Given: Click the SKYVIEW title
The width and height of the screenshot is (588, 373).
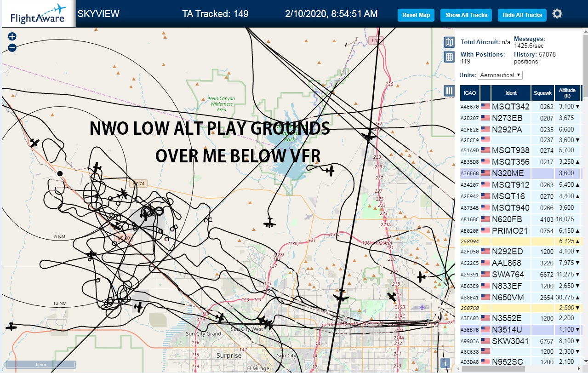Looking at the screenshot, I should 98,14.
